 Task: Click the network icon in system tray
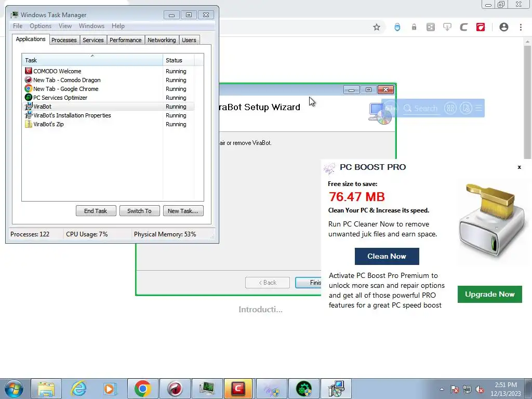click(x=467, y=389)
